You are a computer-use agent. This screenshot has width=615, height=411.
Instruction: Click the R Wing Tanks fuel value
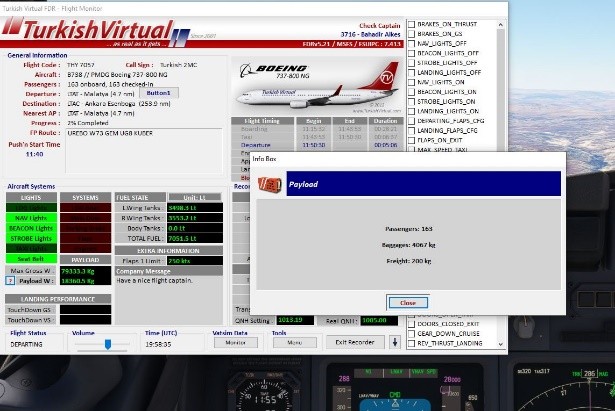click(x=195, y=218)
